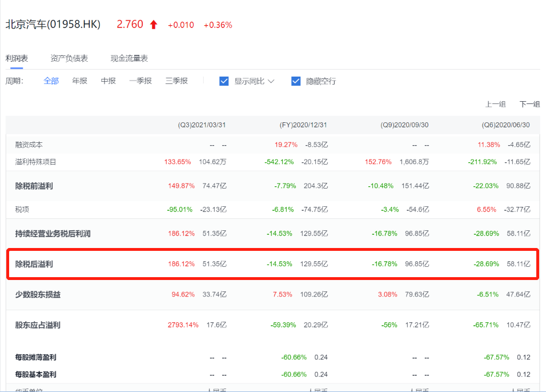The height and width of the screenshot is (392, 546).
Task: Select the 一季报 period filter
Action: pos(140,81)
